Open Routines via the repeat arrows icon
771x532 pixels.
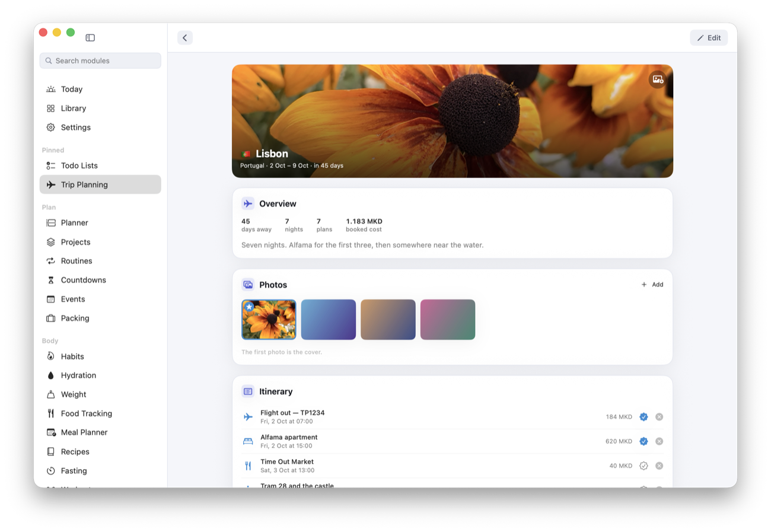pyautogui.click(x=51, y=261)
